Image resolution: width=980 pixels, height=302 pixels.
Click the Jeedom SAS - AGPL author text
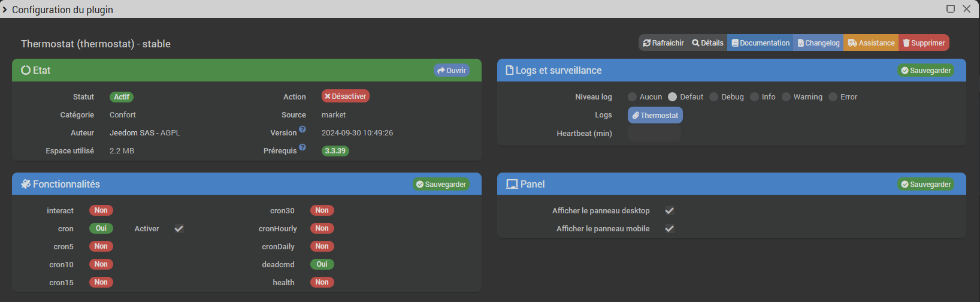click(145, 132)
